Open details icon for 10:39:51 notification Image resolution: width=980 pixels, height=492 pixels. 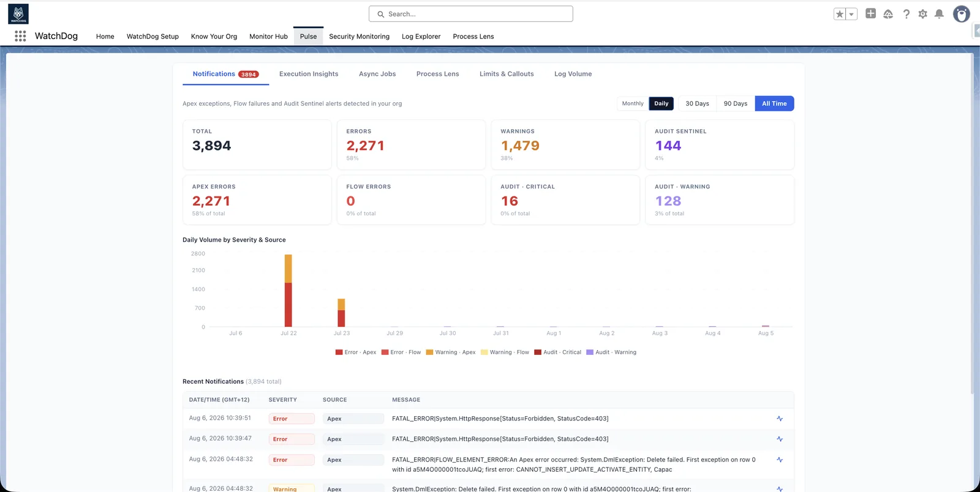click(x=780, y=419)
